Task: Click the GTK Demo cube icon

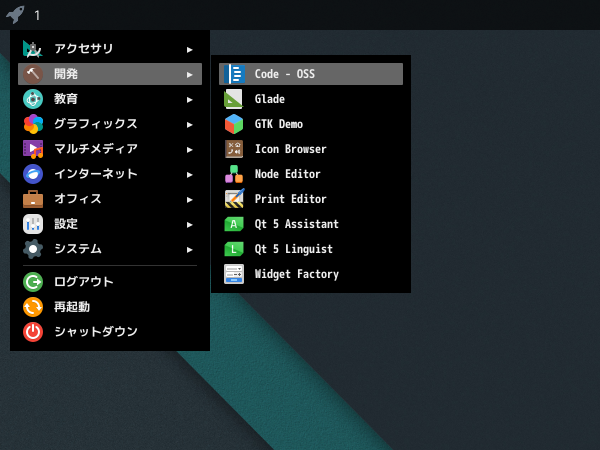Action: click(x=234, y=124)
